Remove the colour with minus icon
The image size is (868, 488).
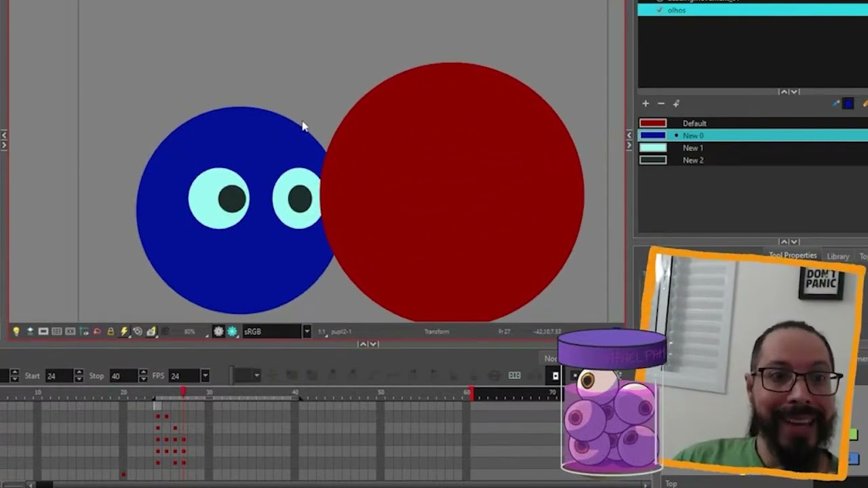click(661, 104)
